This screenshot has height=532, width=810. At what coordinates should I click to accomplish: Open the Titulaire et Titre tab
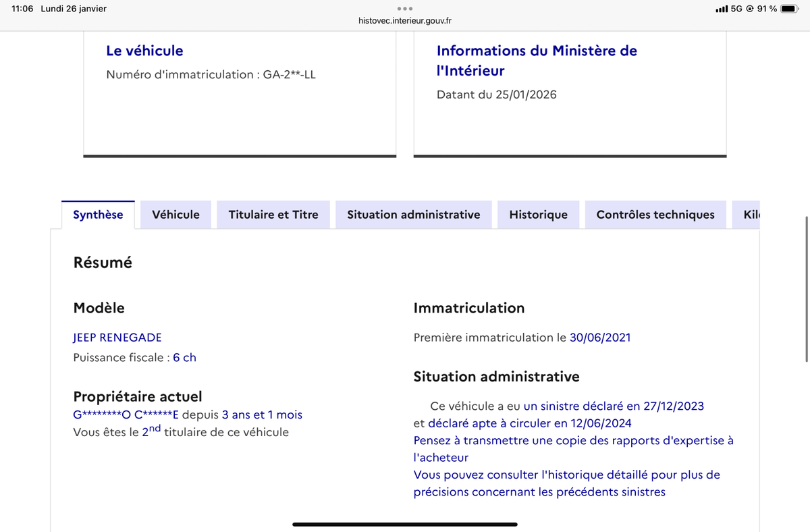click(273, 215)
